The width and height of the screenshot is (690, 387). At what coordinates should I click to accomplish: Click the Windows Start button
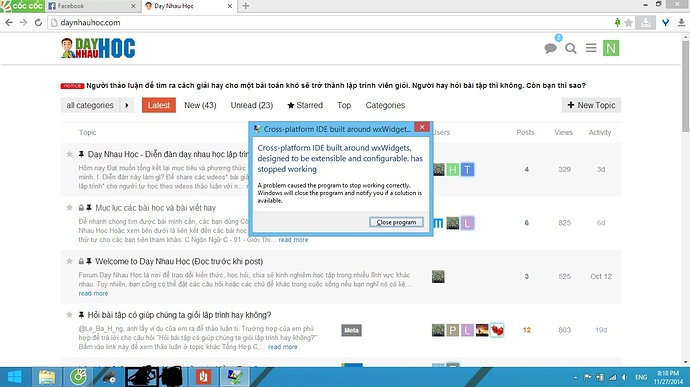point(15,377)
